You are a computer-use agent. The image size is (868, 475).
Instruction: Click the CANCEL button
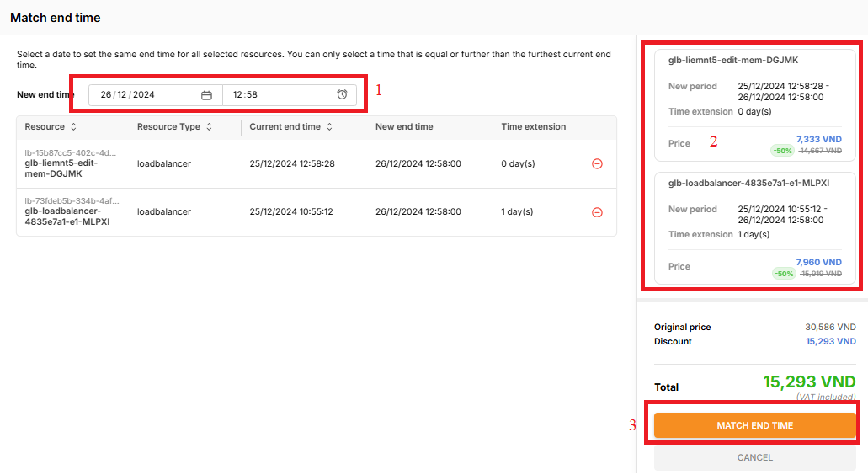(754, 458)
